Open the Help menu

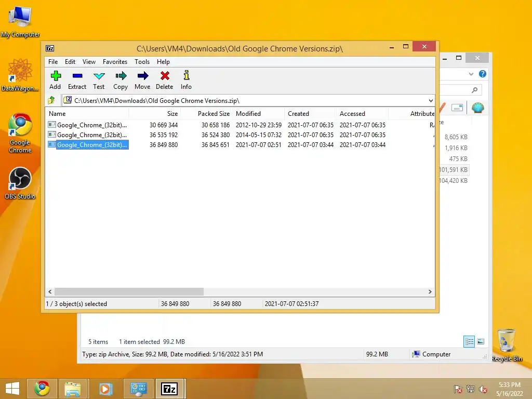[x=163, y=62]
